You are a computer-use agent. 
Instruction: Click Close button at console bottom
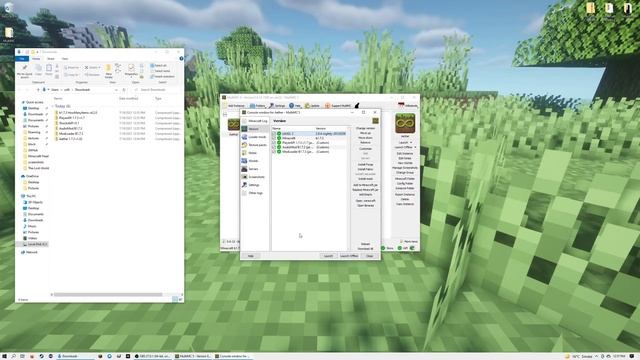[370, 256]
